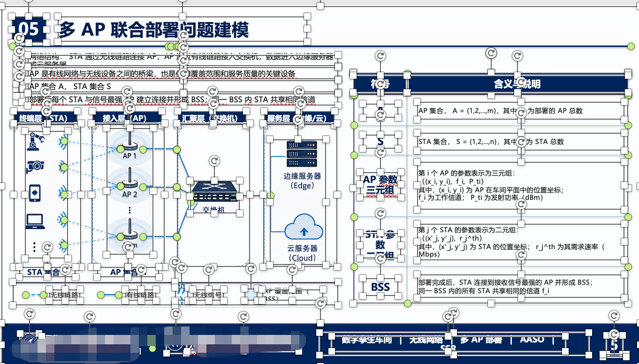Click the page number 5 in the footer

pos(614,345)
